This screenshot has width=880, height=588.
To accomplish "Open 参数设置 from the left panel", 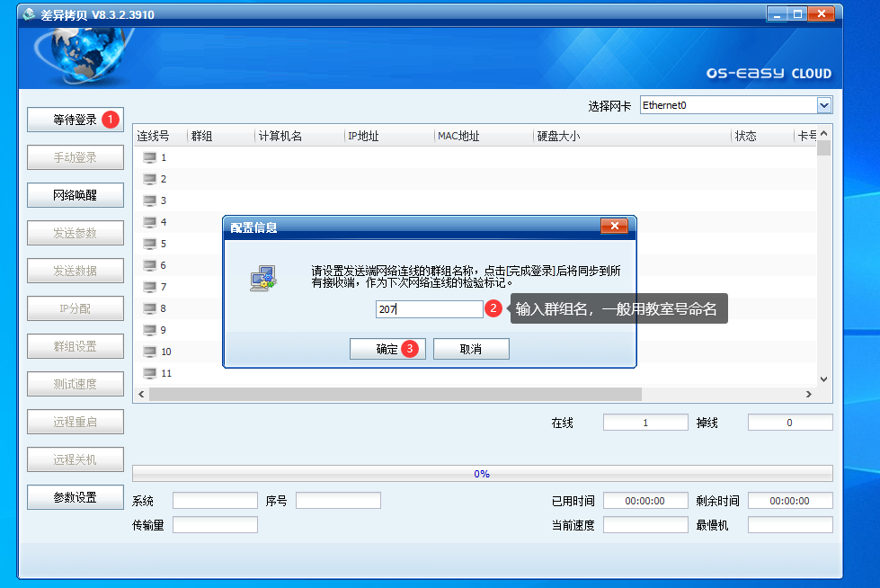I will tap(75, 497).
